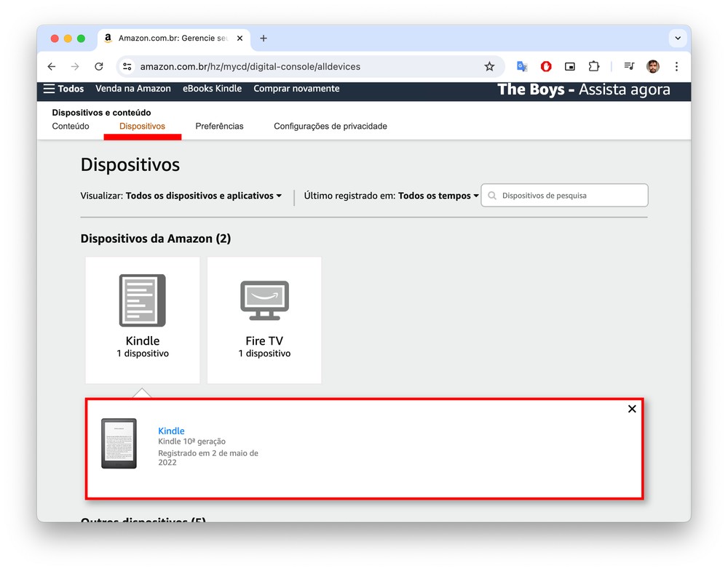This screenshot has height=571, width=728.
Task: Open the Todos hamburger menu
Action: point(63,89)
